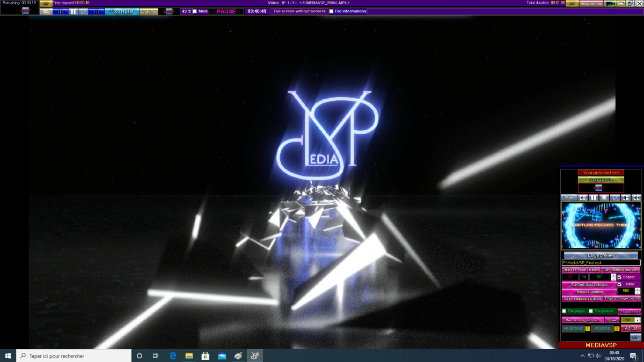Click the pause icon in the top toolbar
644x362 pixels.
point(72,11)
